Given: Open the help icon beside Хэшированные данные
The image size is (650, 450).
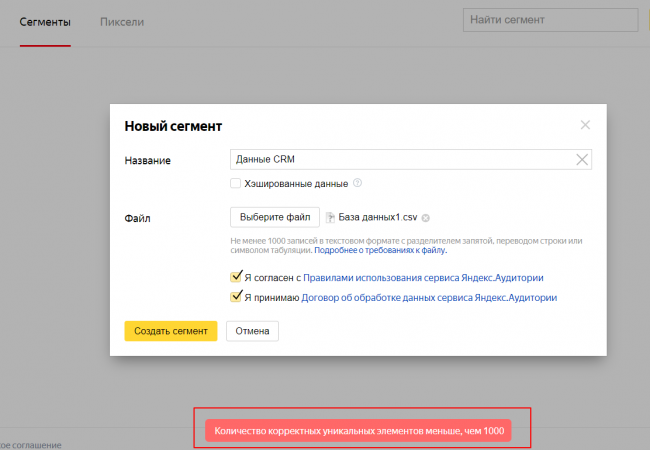Looking at the screenshot, I should [357, 183].
